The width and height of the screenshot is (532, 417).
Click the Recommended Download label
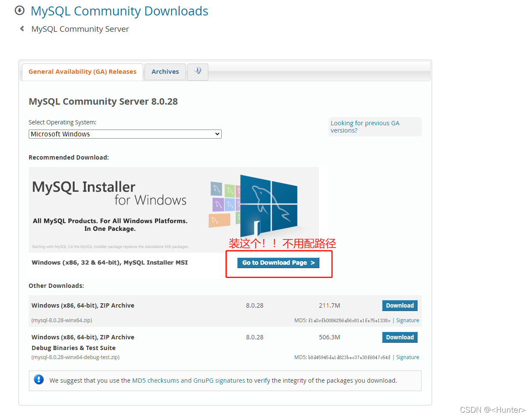click(x=69, y=157)
